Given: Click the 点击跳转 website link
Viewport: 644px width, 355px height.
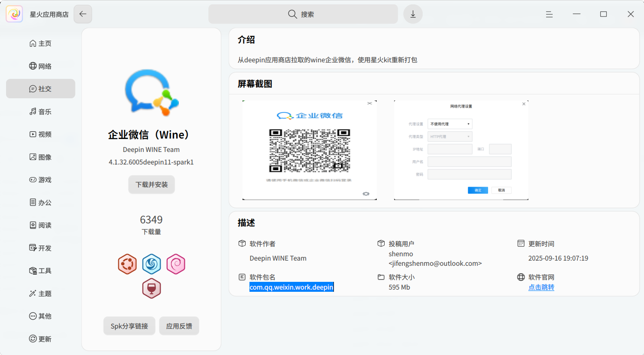Looking at the screenshot, I should coord(541,287).
